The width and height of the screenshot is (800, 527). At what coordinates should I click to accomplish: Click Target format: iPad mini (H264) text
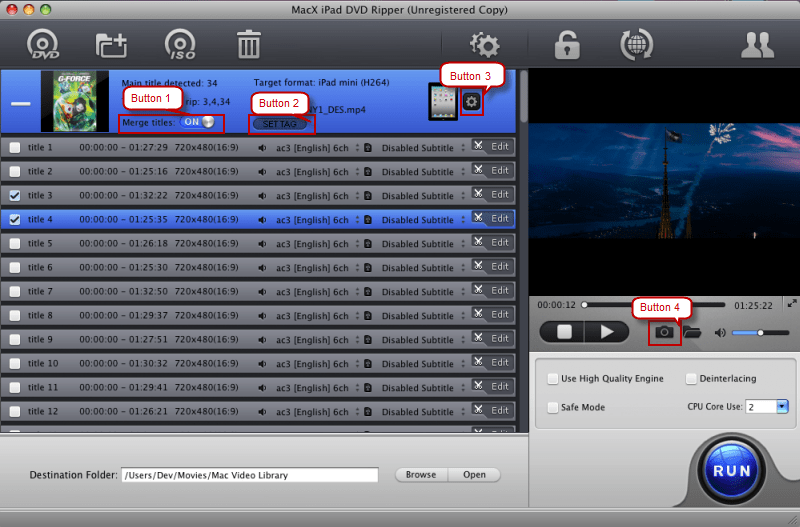point(321,82)
